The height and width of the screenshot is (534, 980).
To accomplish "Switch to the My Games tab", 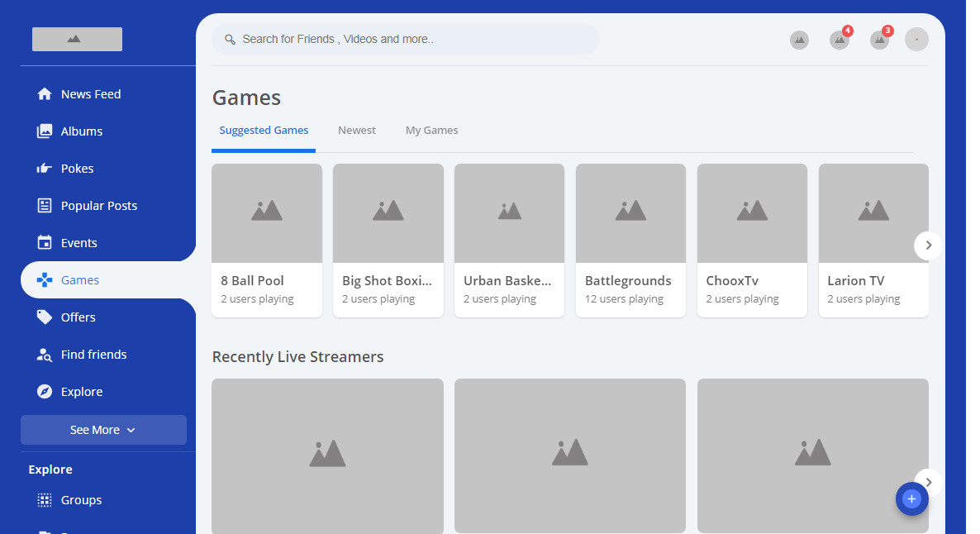I will pyautogui.click(x=431, y=131).
